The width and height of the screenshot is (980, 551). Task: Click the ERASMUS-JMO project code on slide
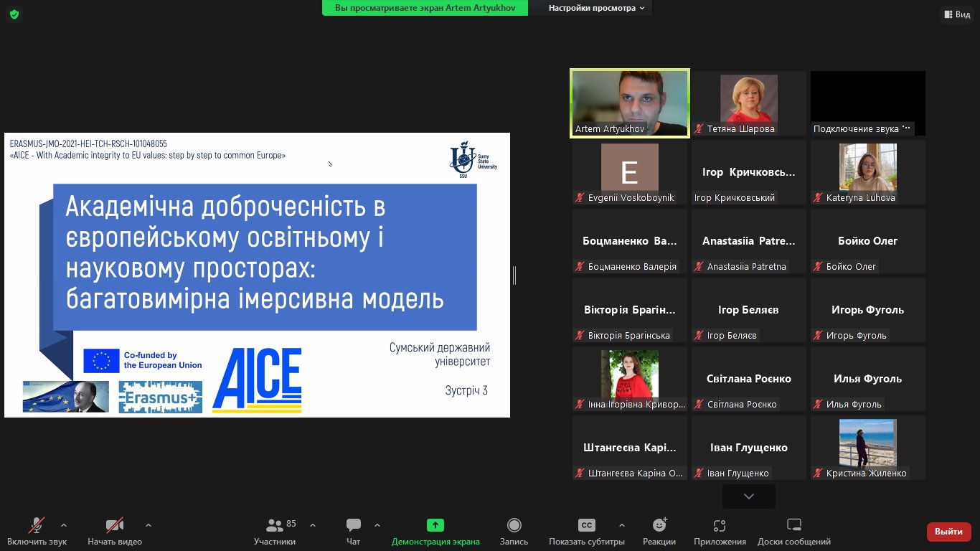click(89, 144)
